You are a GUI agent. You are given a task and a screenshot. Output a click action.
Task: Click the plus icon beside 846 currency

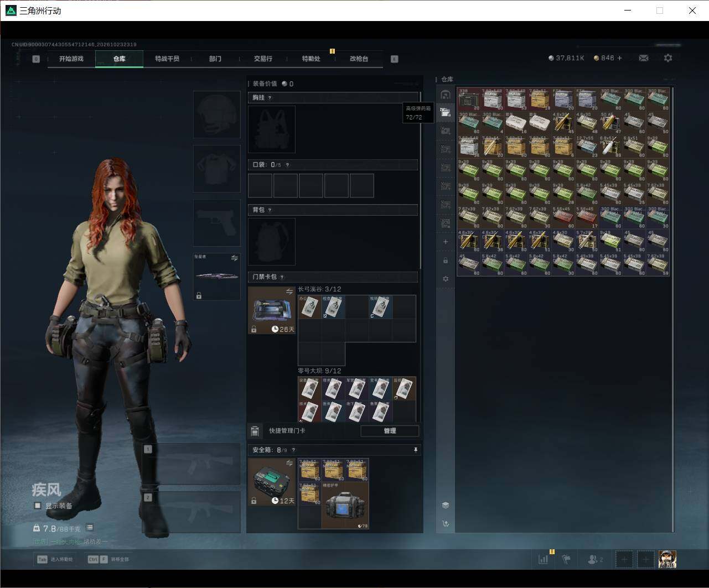(x=619, y=58)
